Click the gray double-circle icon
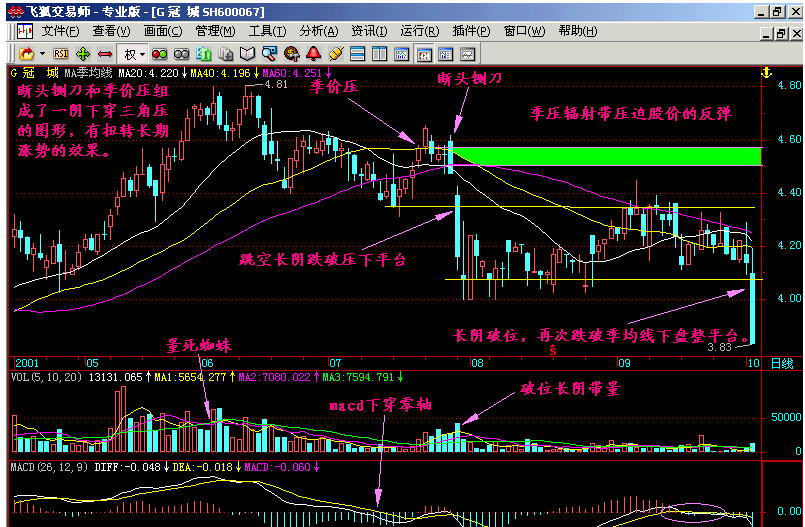 [x=182, y=54]
